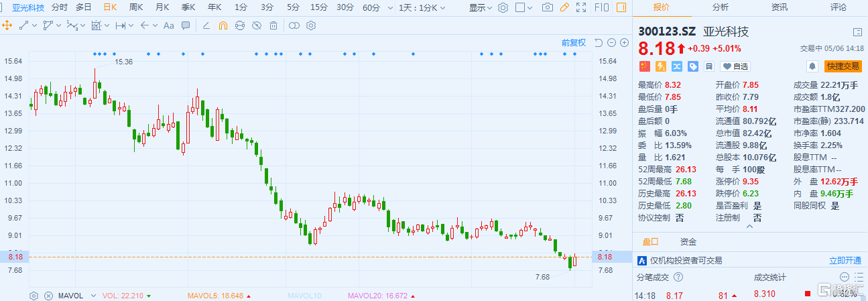
Task: Open the 评论 comments tab
Action: 839,7
